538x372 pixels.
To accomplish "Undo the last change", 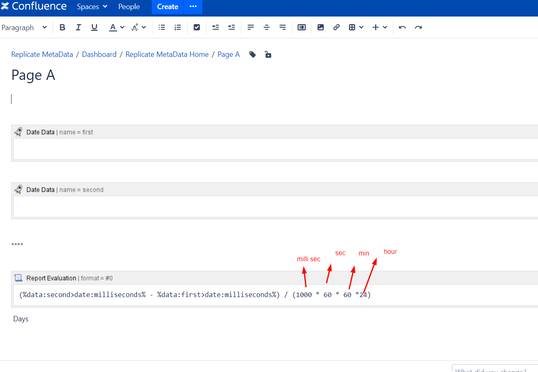I will tap(402, 27).
